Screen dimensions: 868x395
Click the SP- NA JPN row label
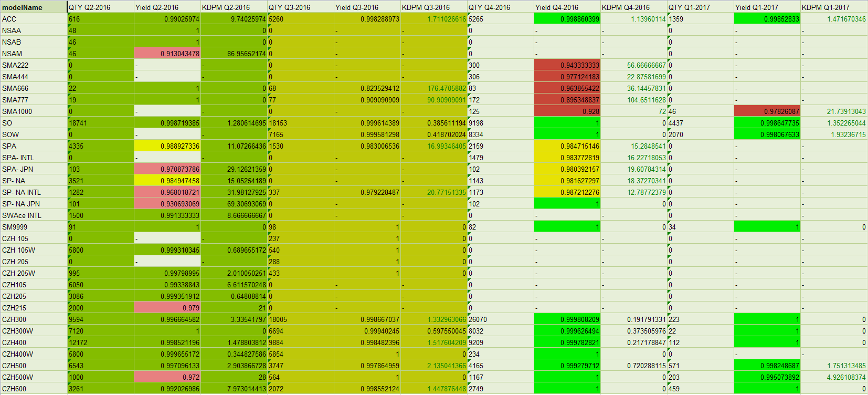34,204
